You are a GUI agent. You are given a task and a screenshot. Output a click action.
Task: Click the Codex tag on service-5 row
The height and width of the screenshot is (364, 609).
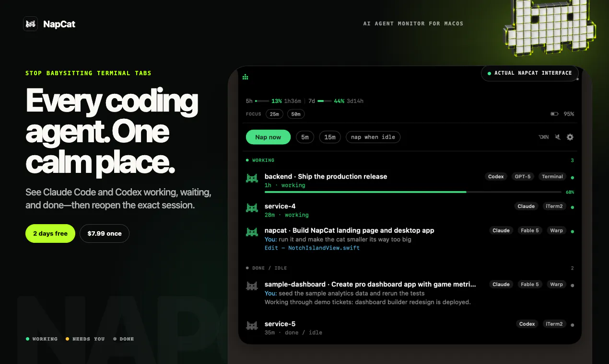[527, 324]
